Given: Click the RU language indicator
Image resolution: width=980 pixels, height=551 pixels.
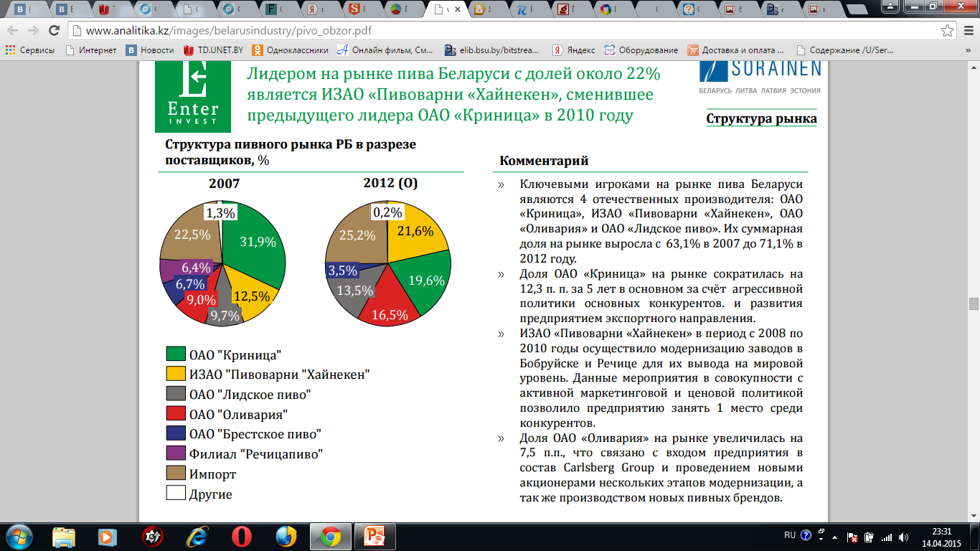Looking at the screenshot, I should pyautogui.click(x=790, y=535).
